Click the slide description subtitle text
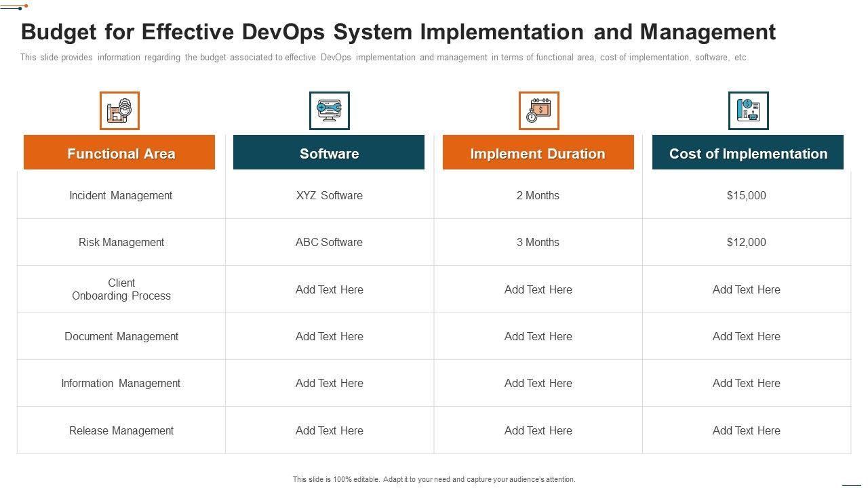Image resolution: width=868 pixels, height=488 pixels. [384, 58]
